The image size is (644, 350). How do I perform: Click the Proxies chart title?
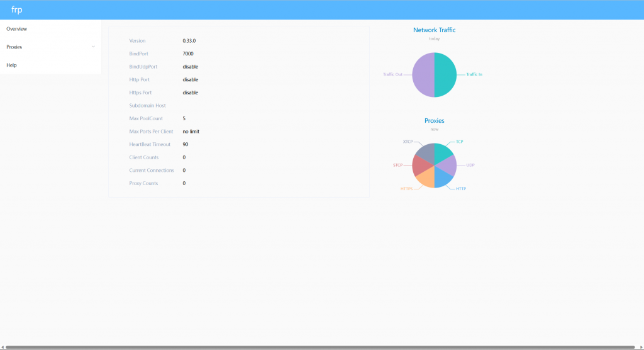pyautogui.click(x=434, y=121)
